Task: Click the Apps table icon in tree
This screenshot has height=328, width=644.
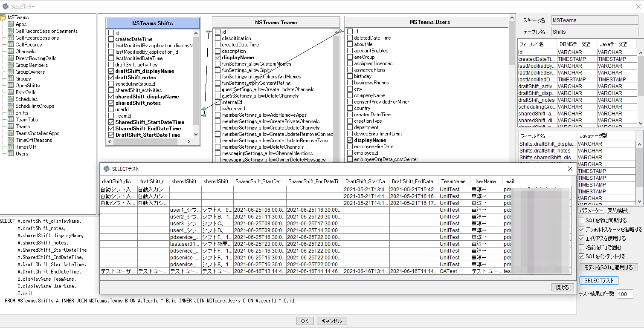Action: (x=11, y=24)
